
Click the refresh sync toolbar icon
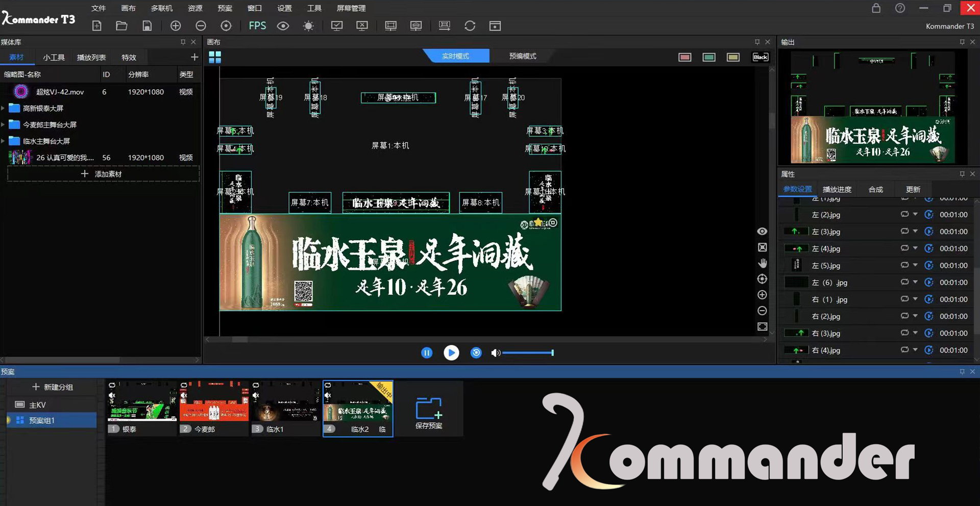[470, 26]
